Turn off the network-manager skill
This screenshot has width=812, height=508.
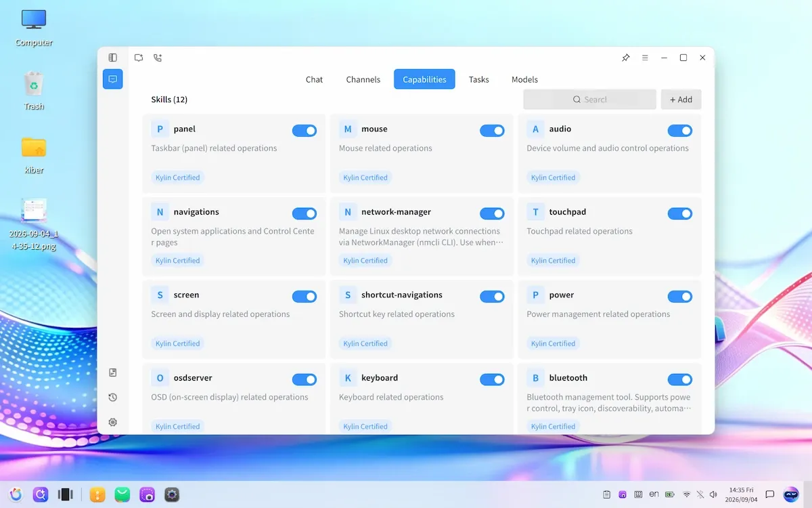(x=492, y=213)
